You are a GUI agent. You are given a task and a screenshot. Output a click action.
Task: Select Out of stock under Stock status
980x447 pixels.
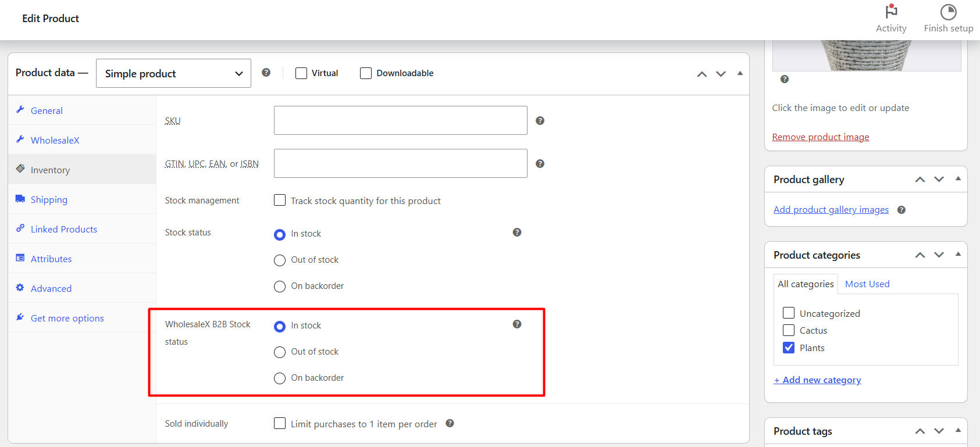[x=280, y=260]
